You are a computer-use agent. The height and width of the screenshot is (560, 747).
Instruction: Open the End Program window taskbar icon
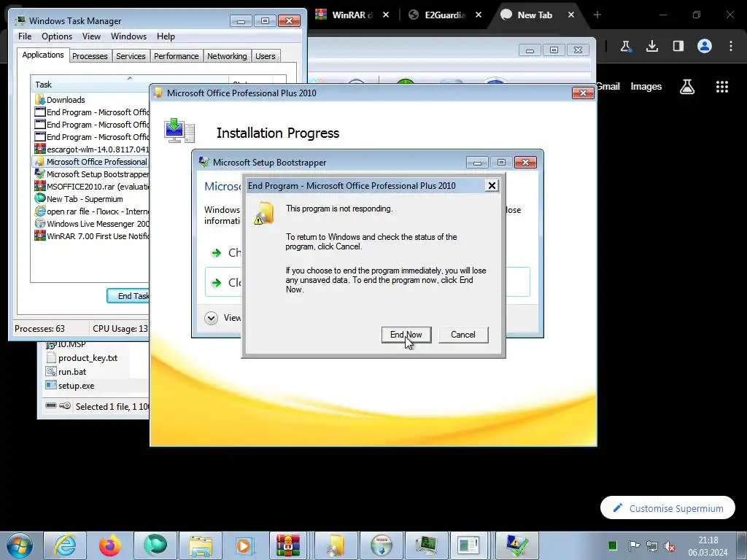[469, 545]
